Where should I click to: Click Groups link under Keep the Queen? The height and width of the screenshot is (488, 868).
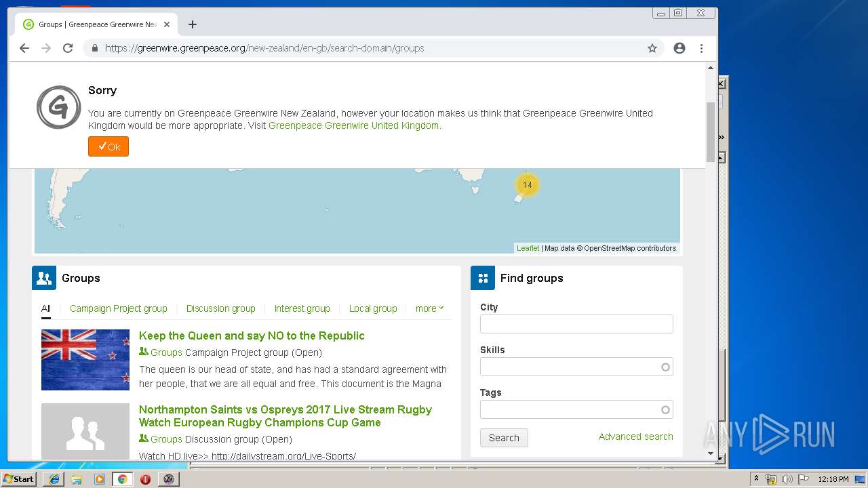[166, 352]
